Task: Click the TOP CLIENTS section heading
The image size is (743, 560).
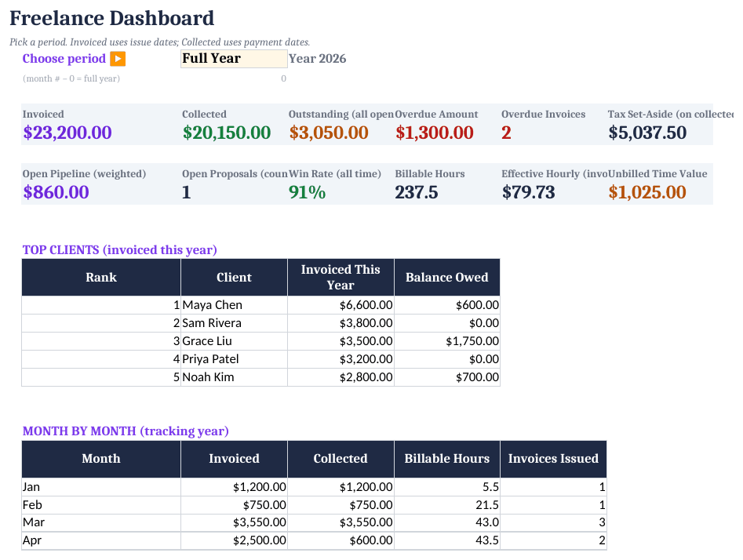Action: pos(120,249)
